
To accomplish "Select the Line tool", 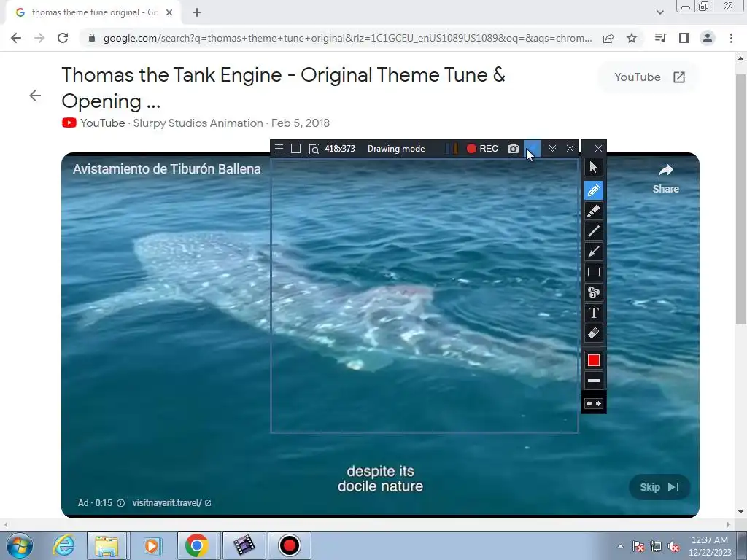I will (x=594, y=231).
